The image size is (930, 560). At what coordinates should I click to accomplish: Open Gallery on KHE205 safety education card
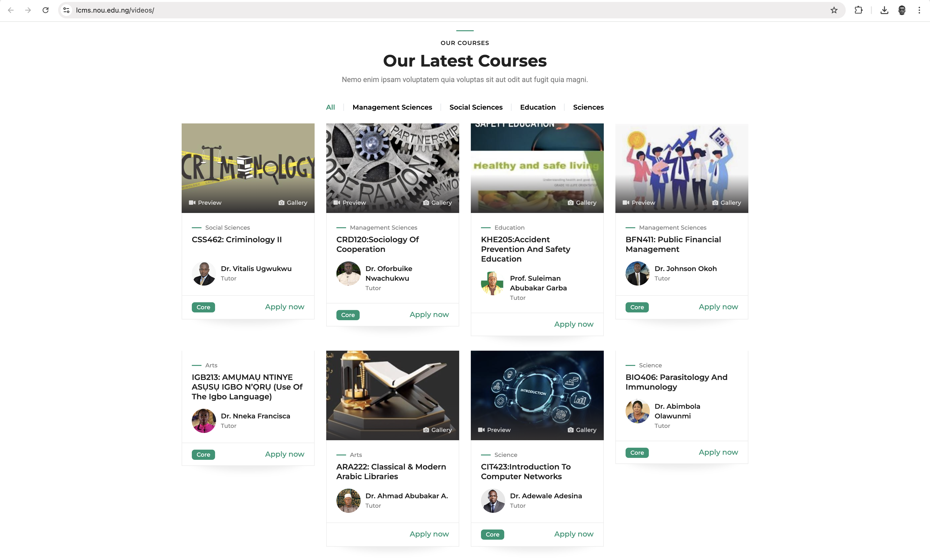point(582,203)
